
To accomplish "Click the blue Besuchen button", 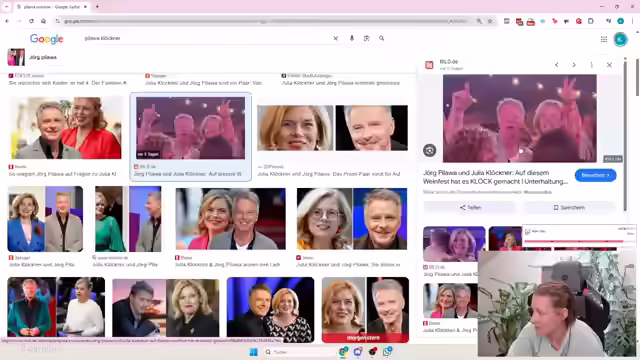I will pos(596,175).
